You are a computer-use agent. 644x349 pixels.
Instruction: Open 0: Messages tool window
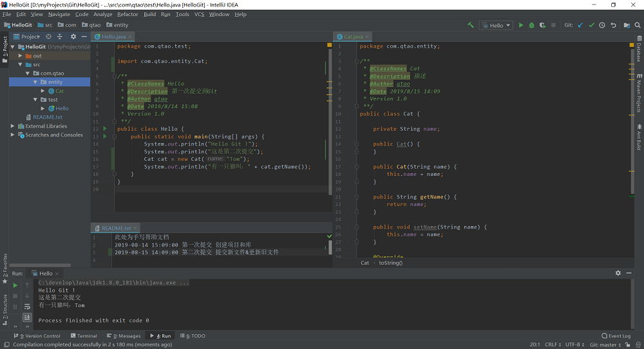coord(124,336)
